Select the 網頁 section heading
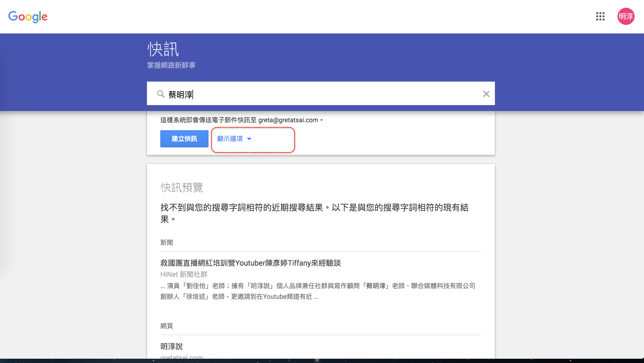The width and height of the screenshot is (644, 363). (166, 326)
